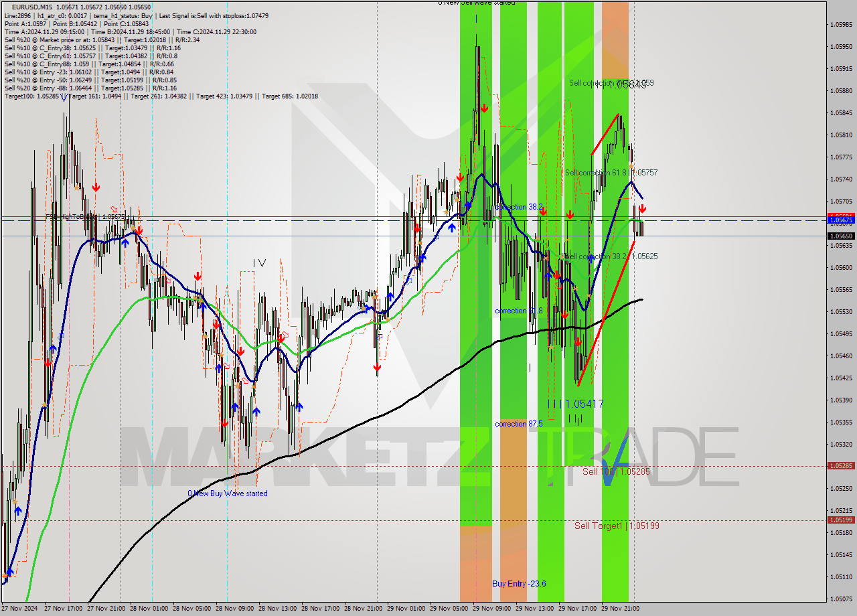Screen dimensions: 857x616
Task: Click the 1.05460 price axis value
Action: click(x=840, y=356)
